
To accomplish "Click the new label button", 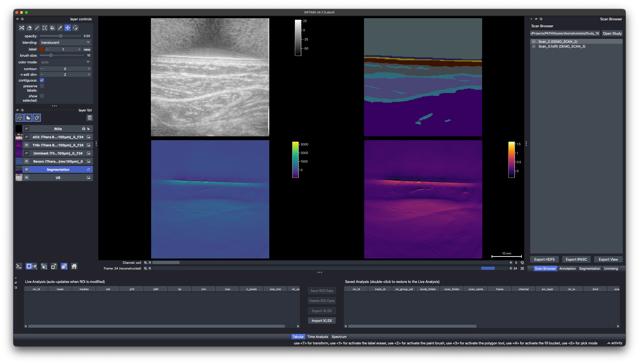I will (x=87, y=50).
